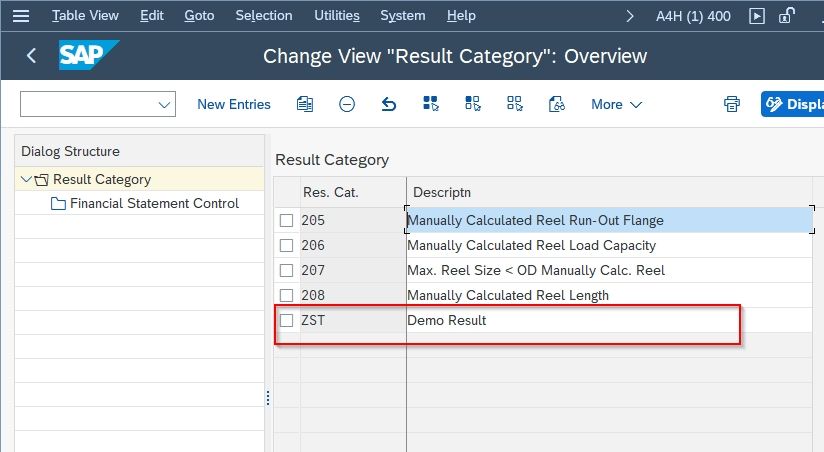The width and height of the screenshot is (824, 452).
Task: Click the Copy As toolbar icon
Action: click(x=305, y=104)
